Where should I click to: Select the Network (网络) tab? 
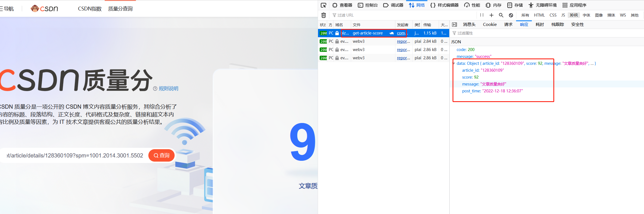[x=417, y=5]
